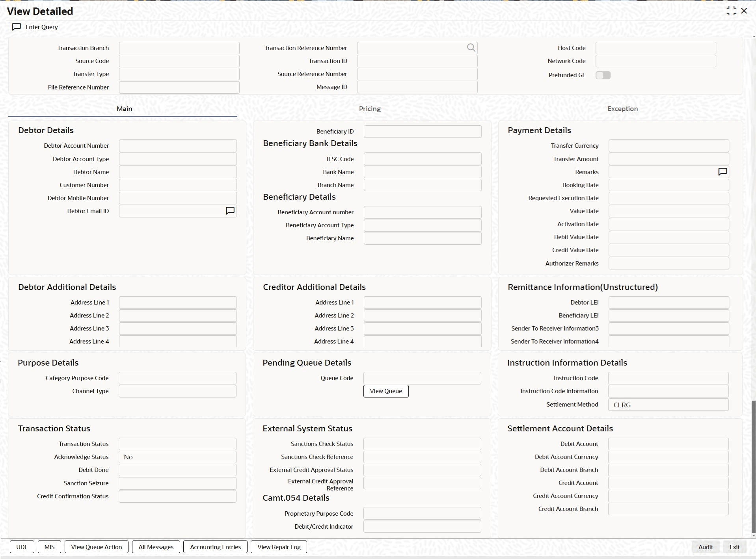Click the View Queue button

tap(386, 391)
